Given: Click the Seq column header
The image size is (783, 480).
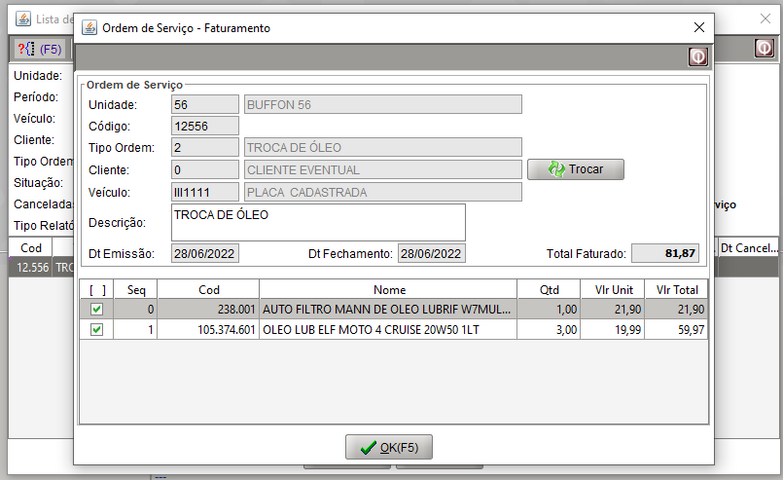Looking at the screenshot, I should 135,289.
